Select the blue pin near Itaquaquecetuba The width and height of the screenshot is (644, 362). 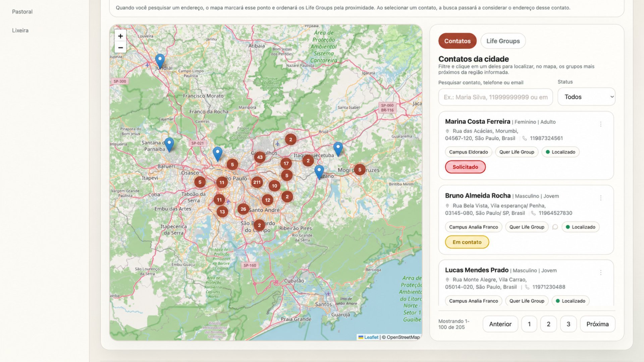coord(338,149)
